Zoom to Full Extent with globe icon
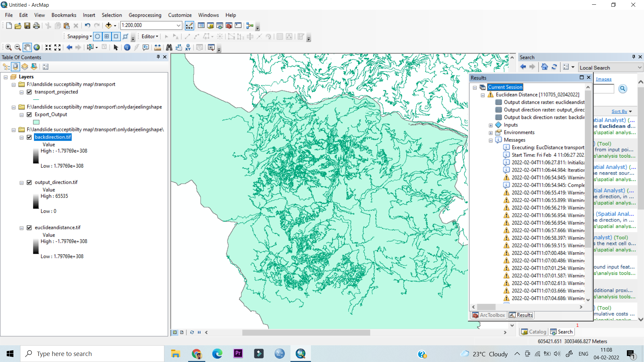The height and width of the screenshot is (362, 644). tap(37, 47)
